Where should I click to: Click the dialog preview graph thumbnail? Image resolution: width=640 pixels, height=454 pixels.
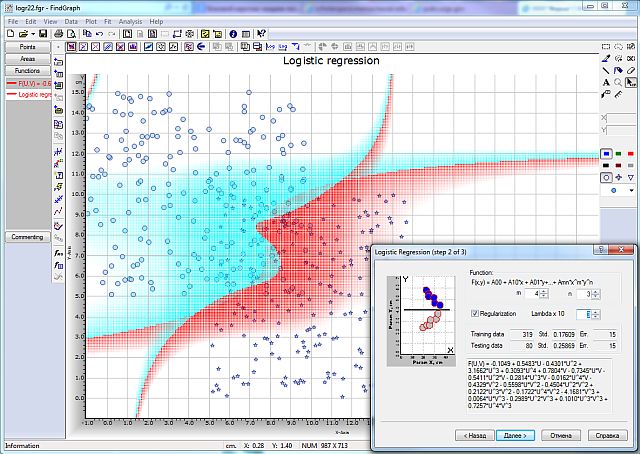pyautogui.click(x=421, y=320)
